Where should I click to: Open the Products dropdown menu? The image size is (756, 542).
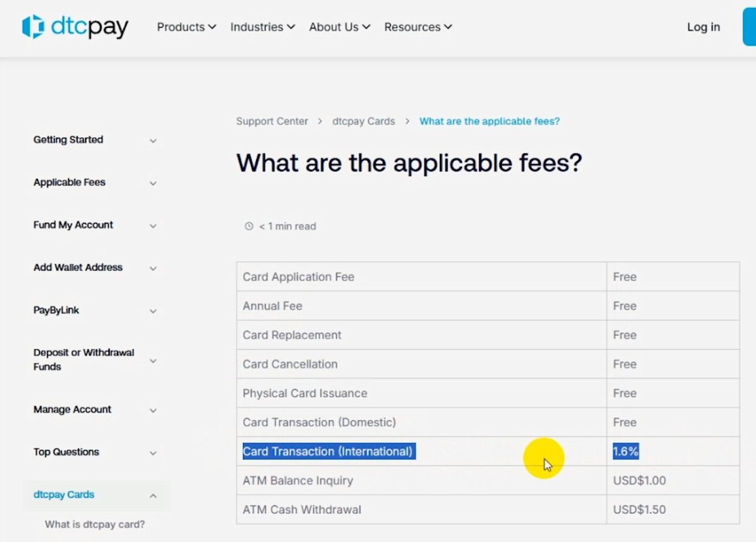click(x=186, y=27)
